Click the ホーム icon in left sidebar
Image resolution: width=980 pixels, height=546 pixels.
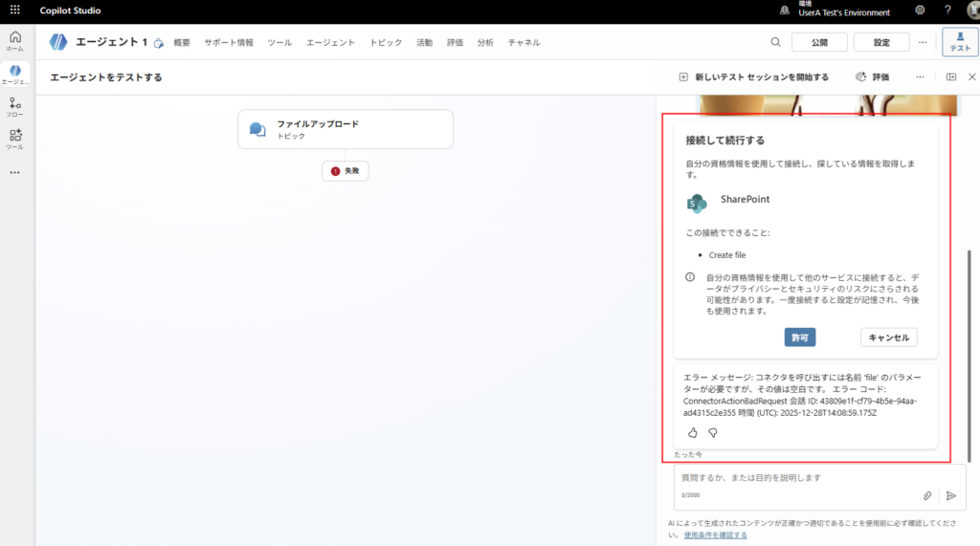(x=14, y=40)
